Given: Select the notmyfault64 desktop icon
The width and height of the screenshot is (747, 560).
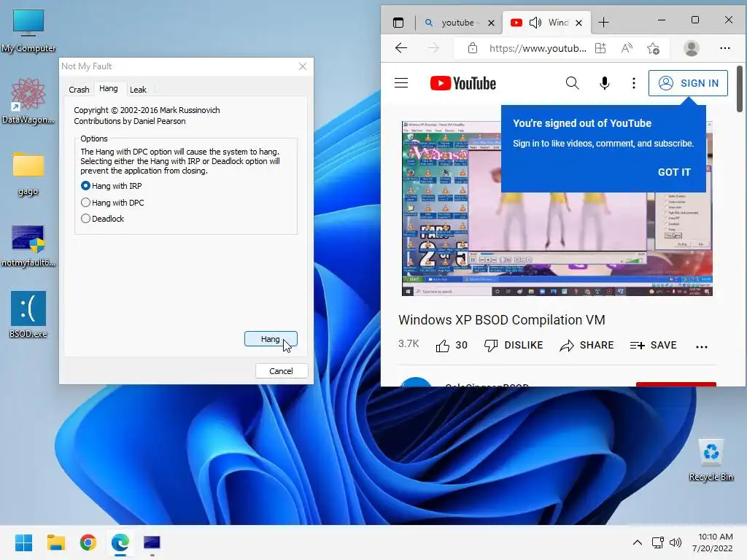Looking at the screenshot, I should point(28,245).
